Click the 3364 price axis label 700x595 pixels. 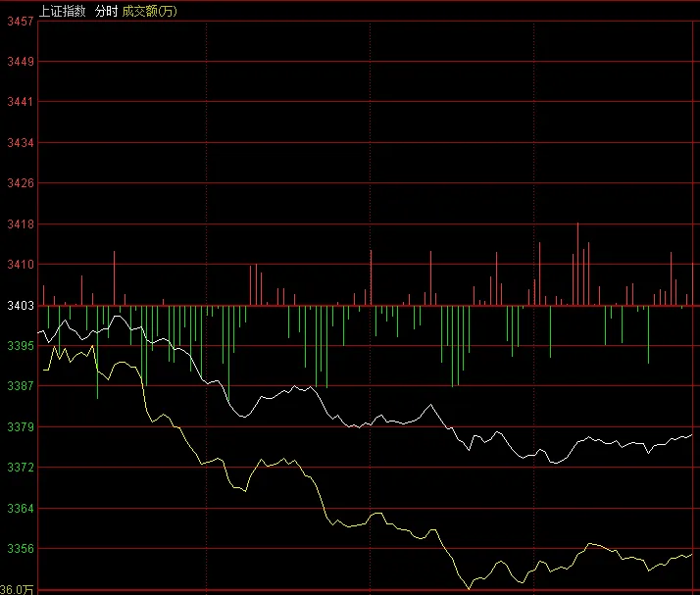tap(21, 509)
